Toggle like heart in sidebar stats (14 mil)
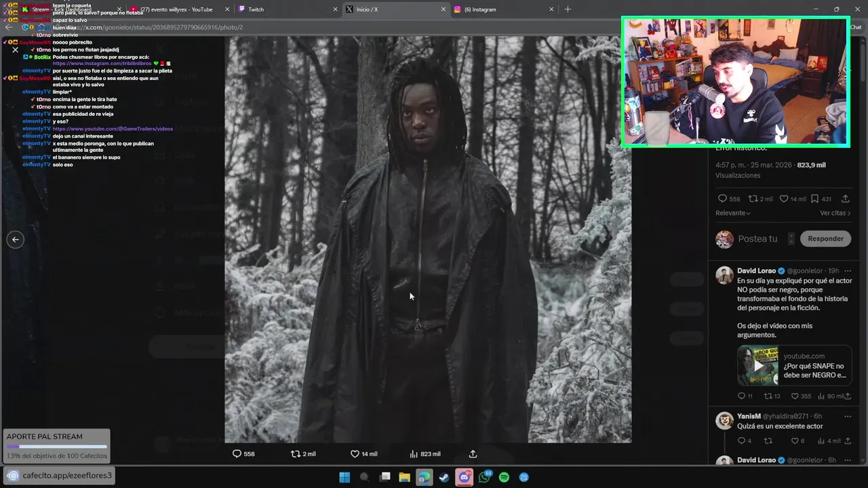 (784, 199)
